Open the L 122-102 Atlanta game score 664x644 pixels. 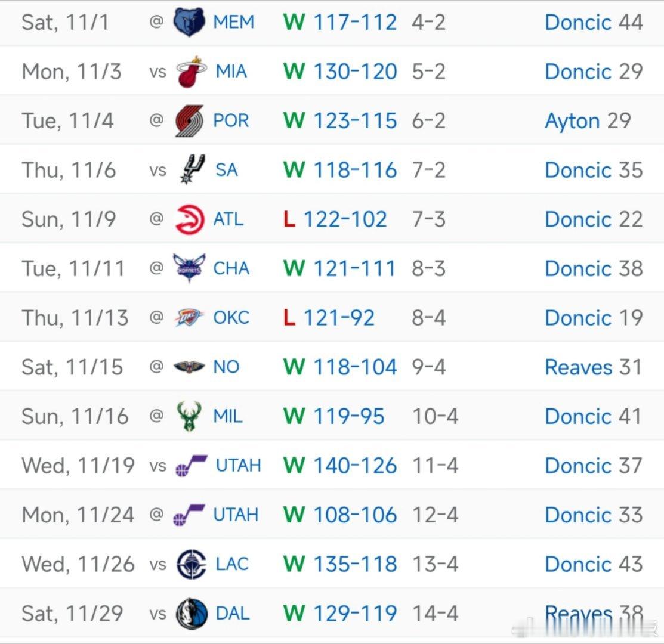tap(335, 219)
